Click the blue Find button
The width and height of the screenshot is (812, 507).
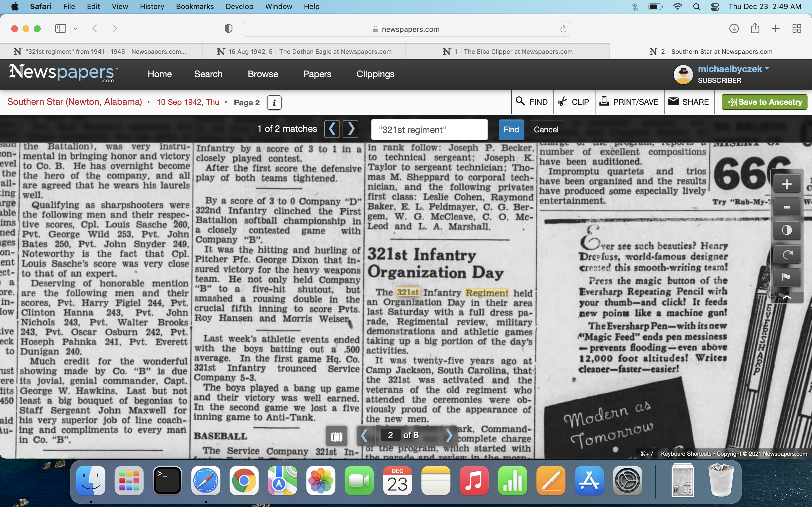point(511,130)
